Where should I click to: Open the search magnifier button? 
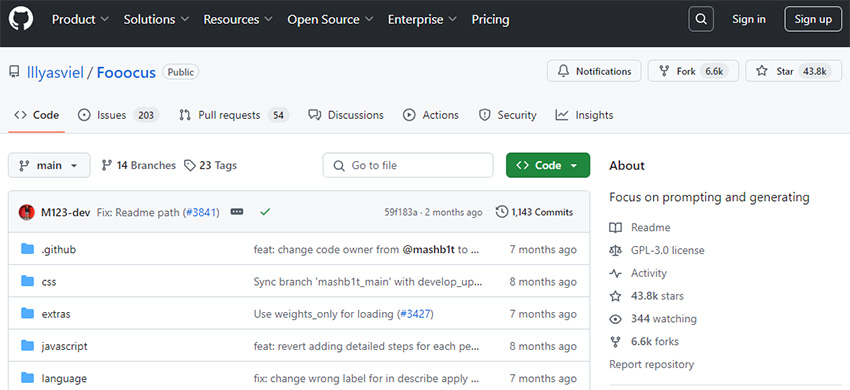701,20
